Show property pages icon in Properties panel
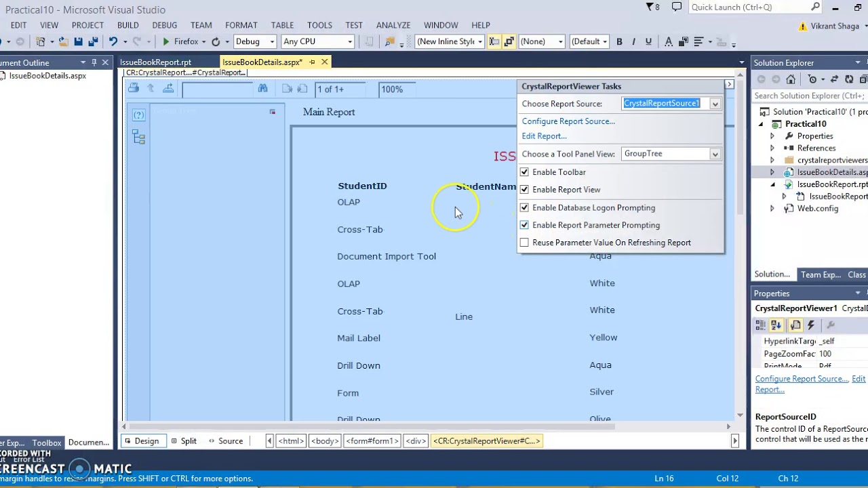The height and width of the screenshot is (488, 868). 830,325
